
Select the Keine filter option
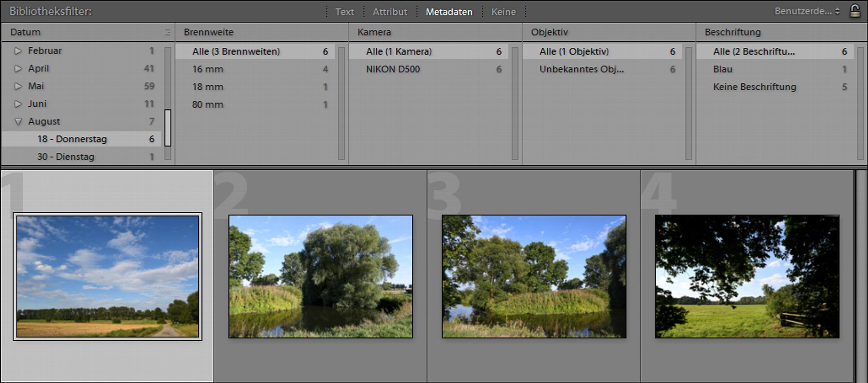503,12
